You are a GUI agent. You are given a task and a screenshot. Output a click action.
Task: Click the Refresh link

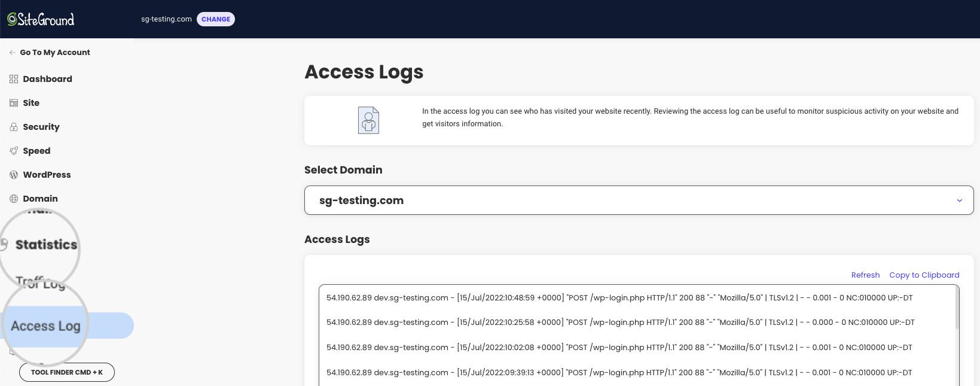click(865, 275)
